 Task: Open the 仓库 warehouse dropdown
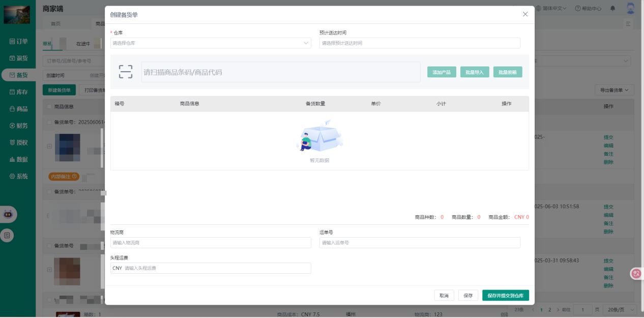tap(210, 43)
